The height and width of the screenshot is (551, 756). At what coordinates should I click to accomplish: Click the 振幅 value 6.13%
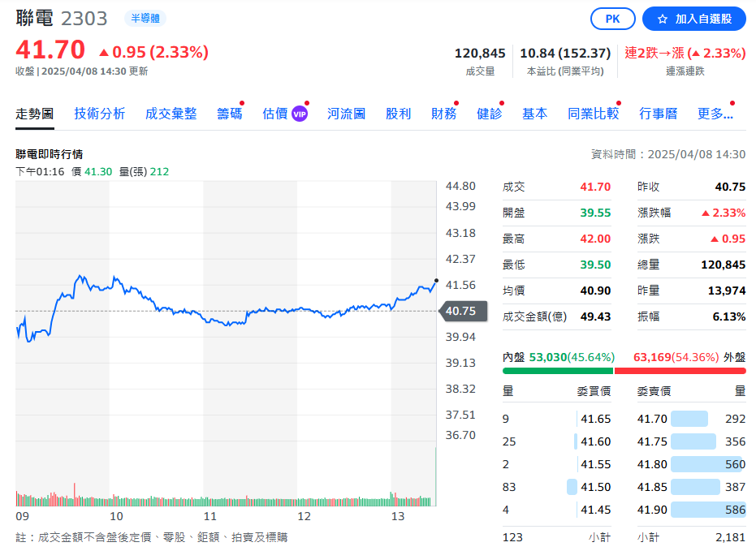point(729,317)
